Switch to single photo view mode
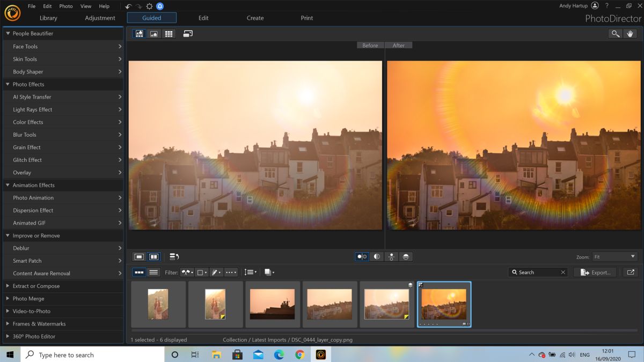Screen dimensions: 644x362 pyautogui.click(x=139, y=257)
